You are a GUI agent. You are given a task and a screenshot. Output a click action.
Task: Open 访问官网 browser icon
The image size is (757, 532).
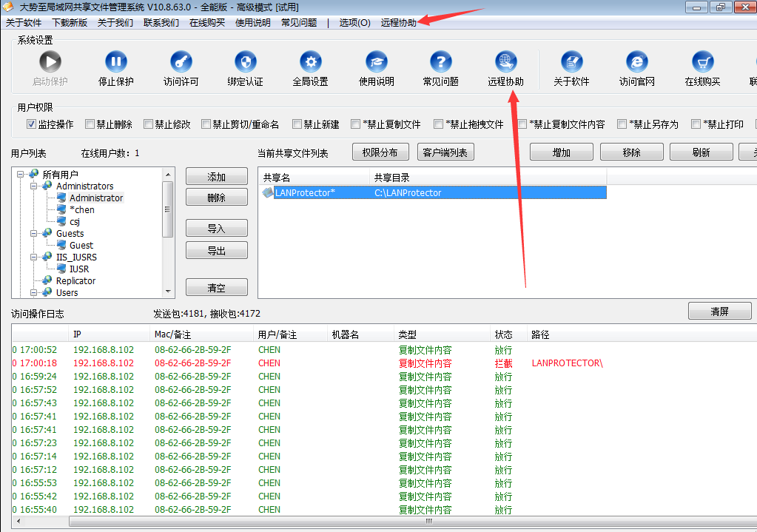click(636, 62)
